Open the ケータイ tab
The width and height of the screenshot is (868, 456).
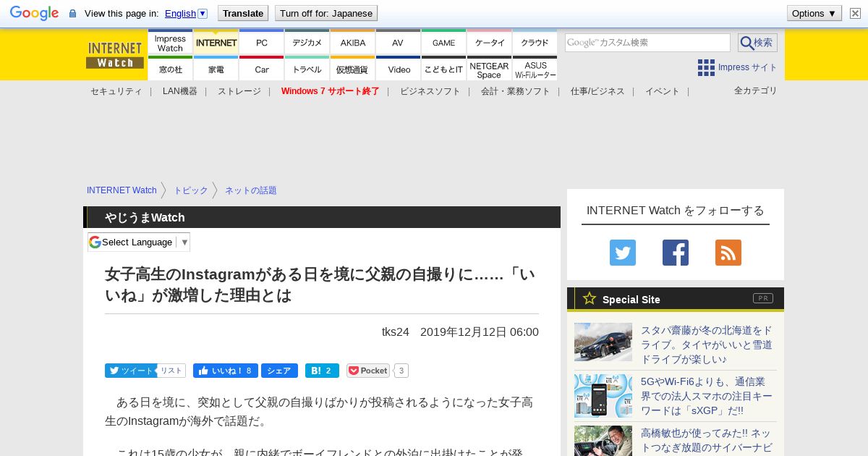pyautogui.click(x=490, y=43)
